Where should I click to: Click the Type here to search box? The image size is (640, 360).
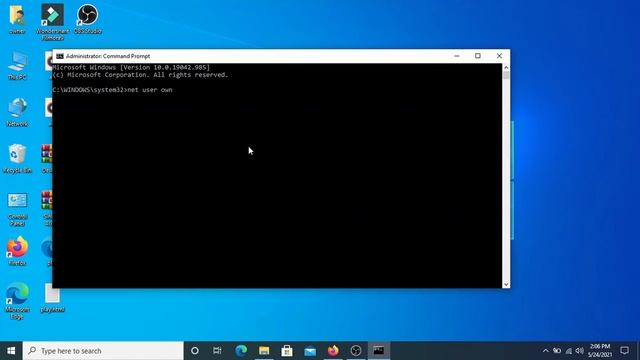coord(103,351)
